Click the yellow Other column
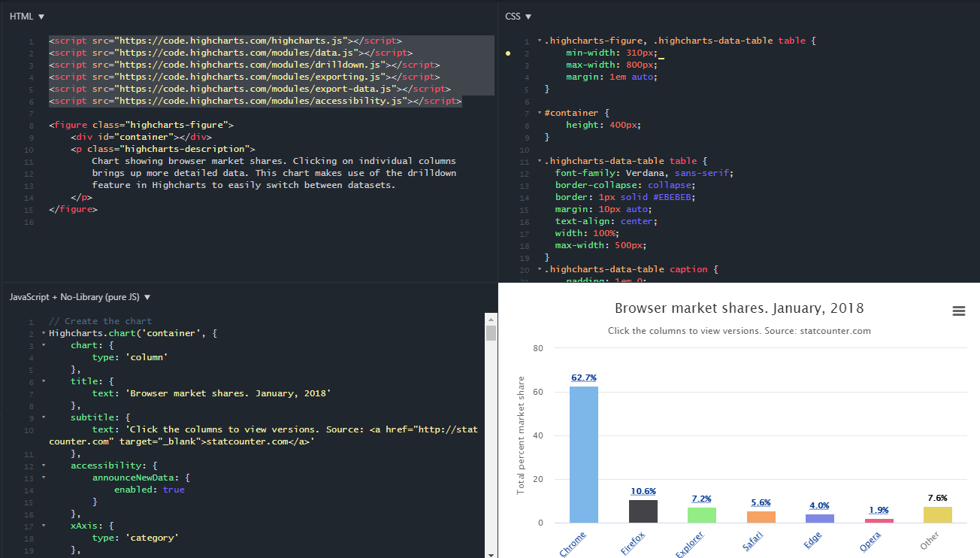This screenshot has width=980, height=558. [x=938, y=514]
